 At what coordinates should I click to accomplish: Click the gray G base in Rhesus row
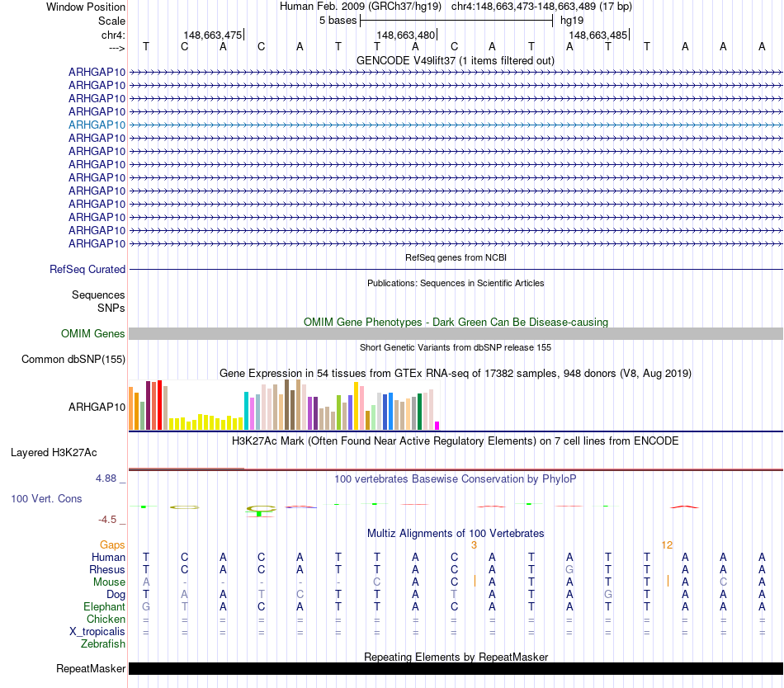(569, 569)
